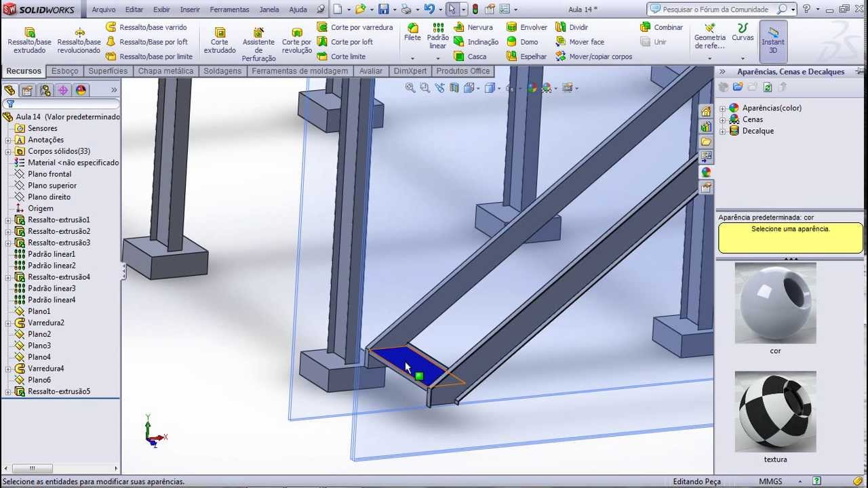Choose Ressalto/base varrido

146,27
